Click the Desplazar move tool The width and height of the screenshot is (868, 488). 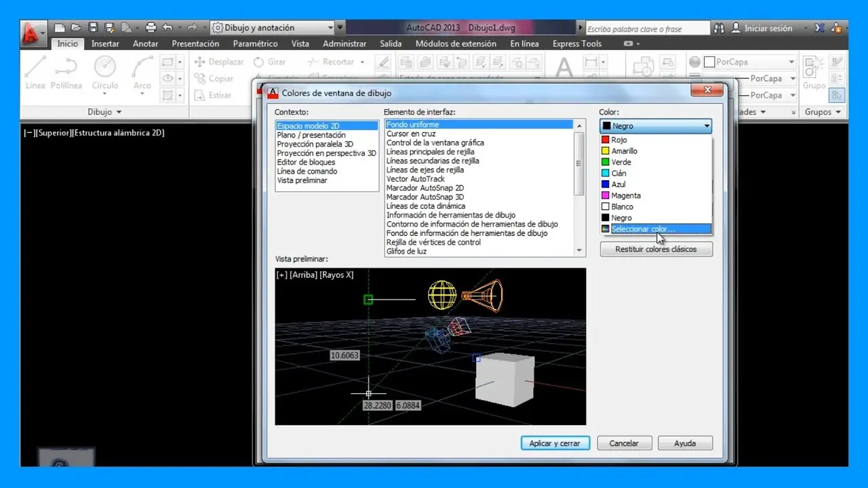tap(218, 62)
